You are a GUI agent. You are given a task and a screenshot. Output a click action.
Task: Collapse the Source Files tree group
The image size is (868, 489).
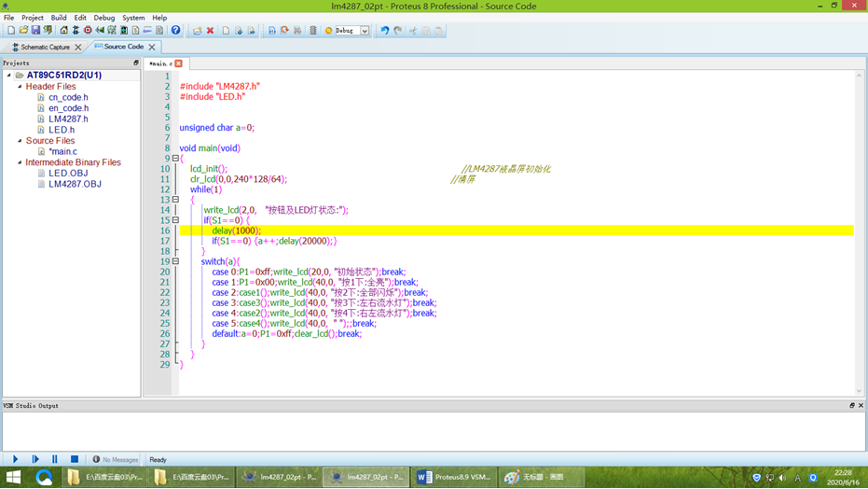pyautogui.click(x=20, y=141)
